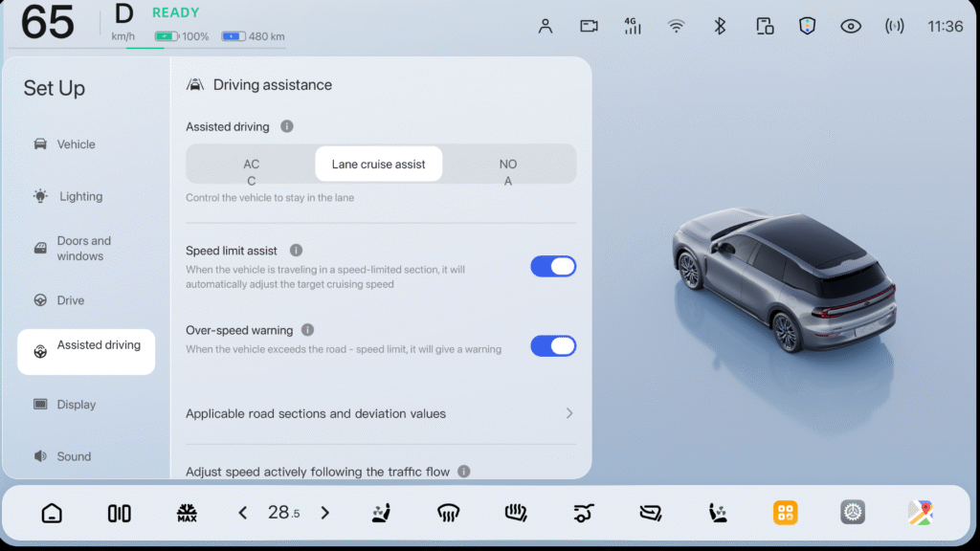Open Doors and windows settings
The height and width of the screenshot is (551, 980).
coord(86,248)
